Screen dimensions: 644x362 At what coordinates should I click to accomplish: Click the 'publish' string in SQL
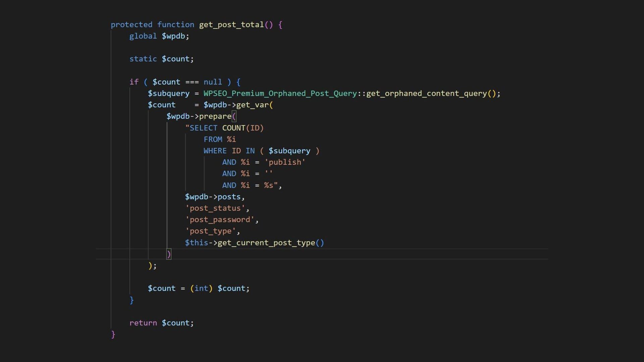[x=285, y=162]
